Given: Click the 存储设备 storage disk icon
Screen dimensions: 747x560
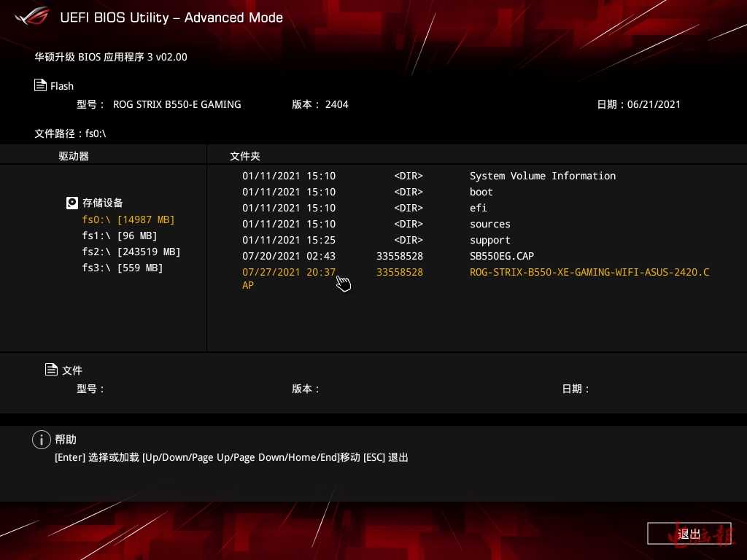Looking at the screenshot, I should pyautogui.click(x=72, y=203).
